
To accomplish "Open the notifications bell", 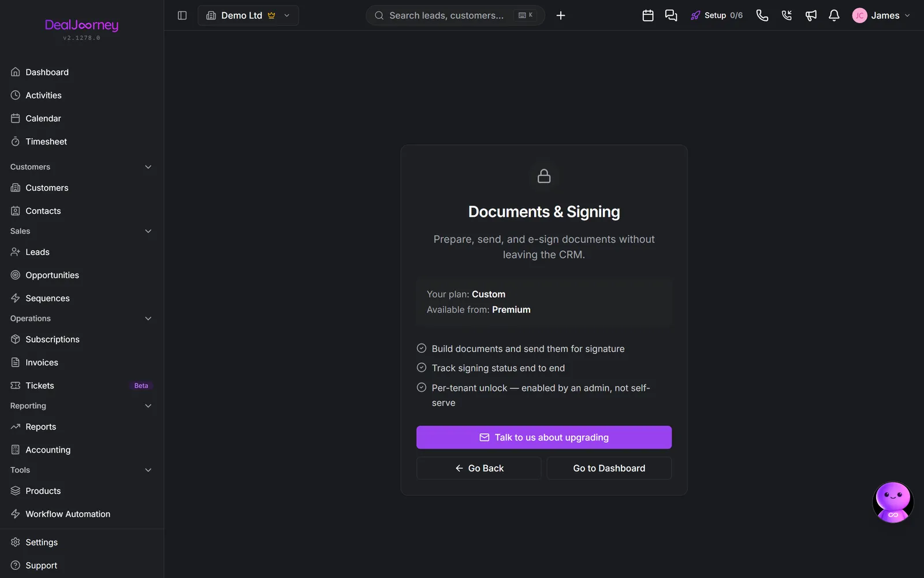I will (834, 16).
